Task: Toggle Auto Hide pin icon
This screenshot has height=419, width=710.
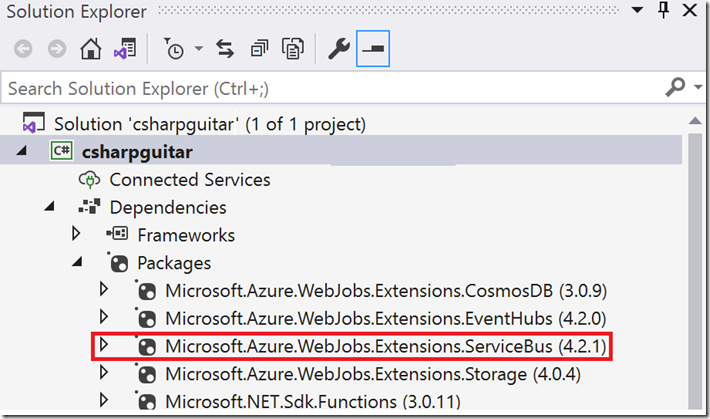Action: [663, 10]
